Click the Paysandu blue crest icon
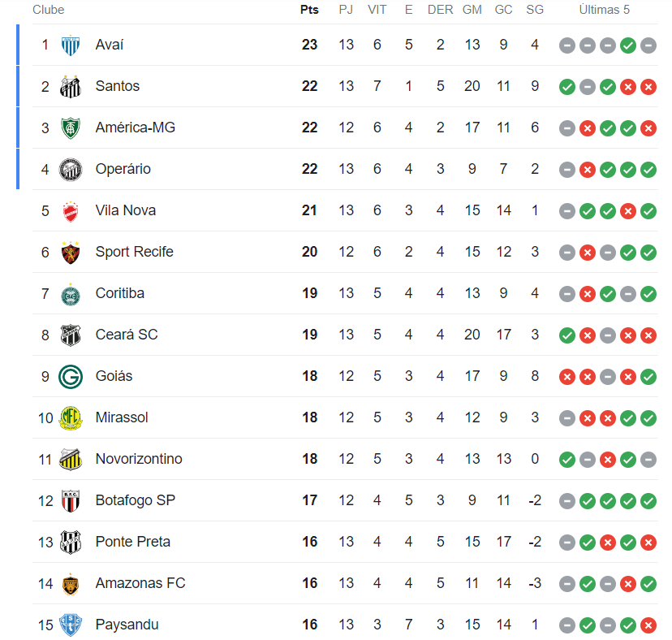This screenshot has height=640, width=672. coord(71,625)
